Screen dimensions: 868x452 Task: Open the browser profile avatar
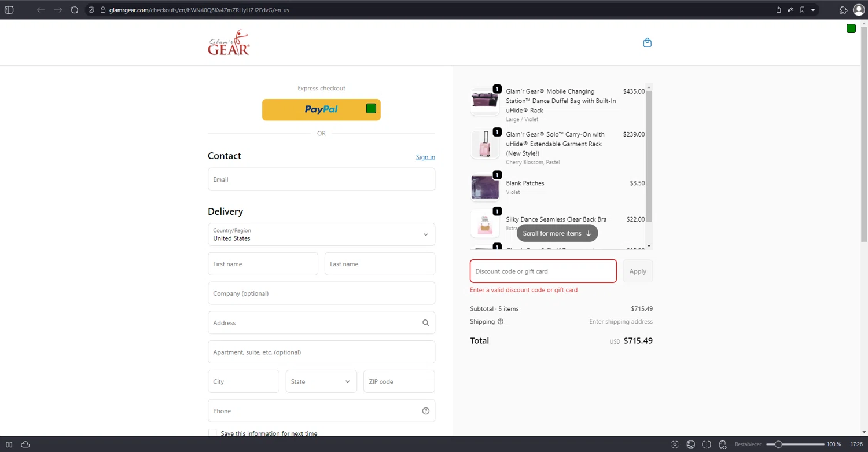(x=859, y=10)
